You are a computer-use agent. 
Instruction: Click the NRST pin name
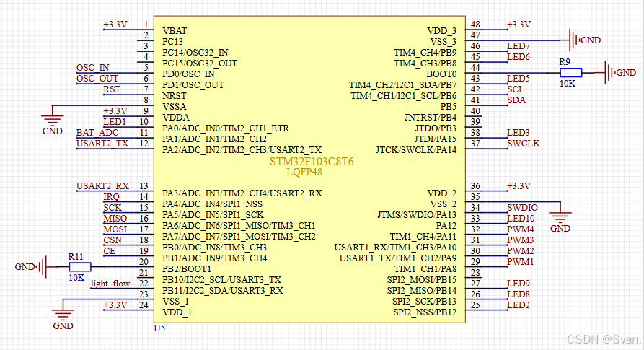point(174,96)
